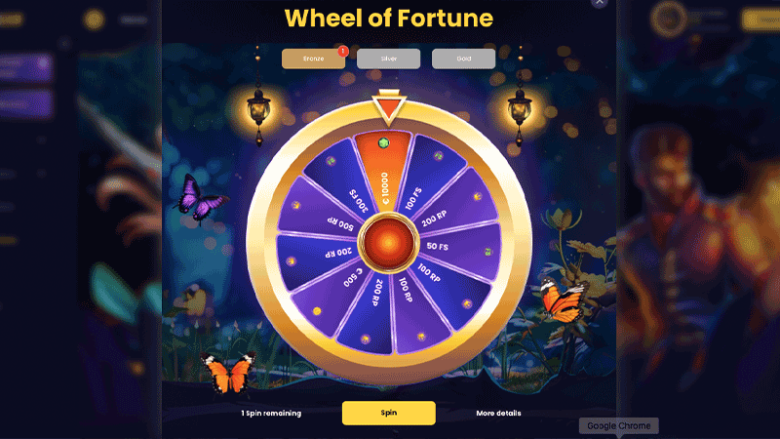Click the purple butterfly icon
This screenshot has height=439, width=780.
tap(199, 199)
